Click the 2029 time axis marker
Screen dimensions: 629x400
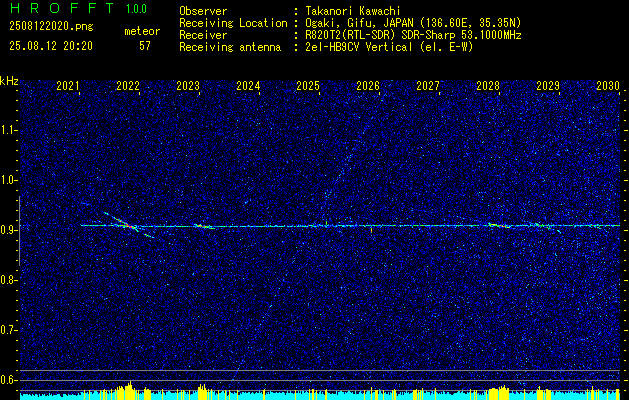click(x=548, y=86)
